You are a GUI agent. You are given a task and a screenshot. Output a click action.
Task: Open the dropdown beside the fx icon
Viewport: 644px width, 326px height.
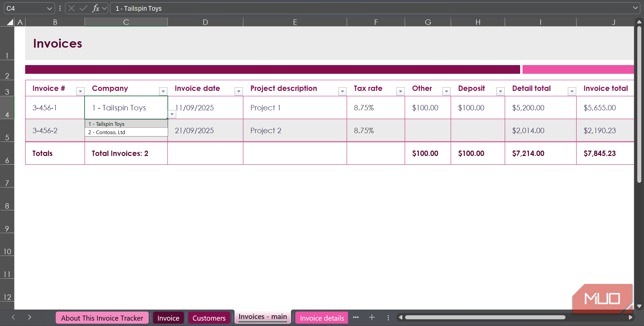(x=104, y=8)
